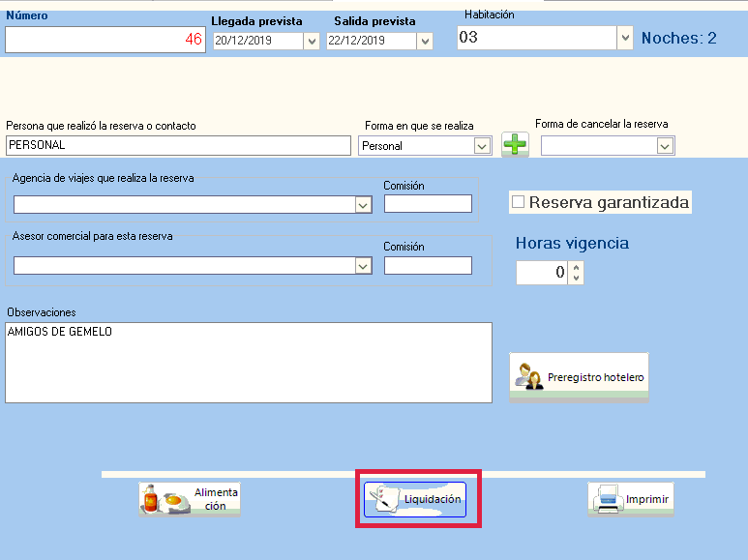The image size is (748, 560).
Task: Open the Preregistro hotelero button
Action: (x=579, y=377)
